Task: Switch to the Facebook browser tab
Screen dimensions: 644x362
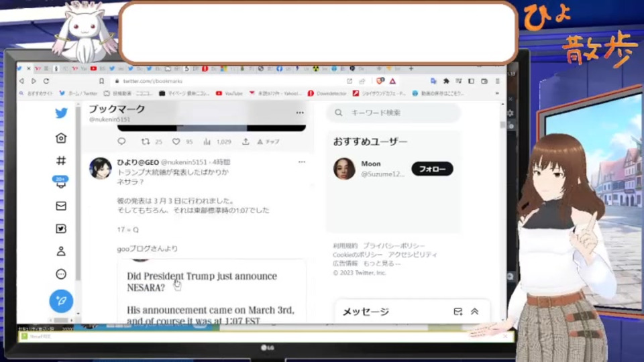Action: [279, 68]
